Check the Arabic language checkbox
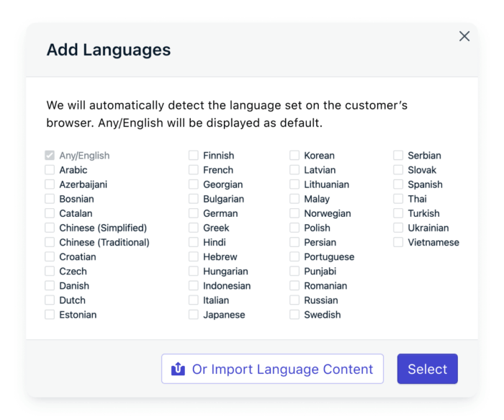The height and width of the screenshot is (420, 504). 50,170
